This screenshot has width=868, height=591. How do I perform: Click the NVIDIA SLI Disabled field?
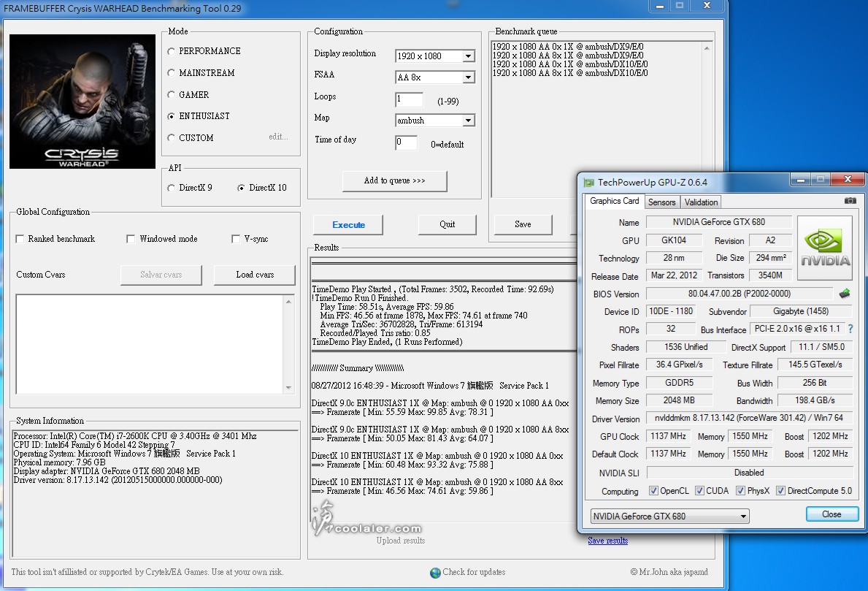[x=749, y=473]
